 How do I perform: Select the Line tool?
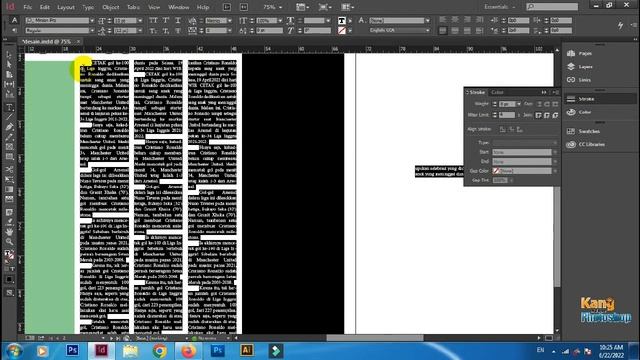pyautogui.click(x=9, y=117)
